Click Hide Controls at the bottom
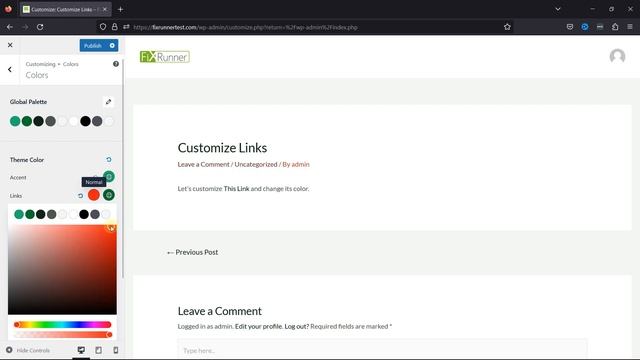Viewport: 640px width, 360px height. [28, 350]
